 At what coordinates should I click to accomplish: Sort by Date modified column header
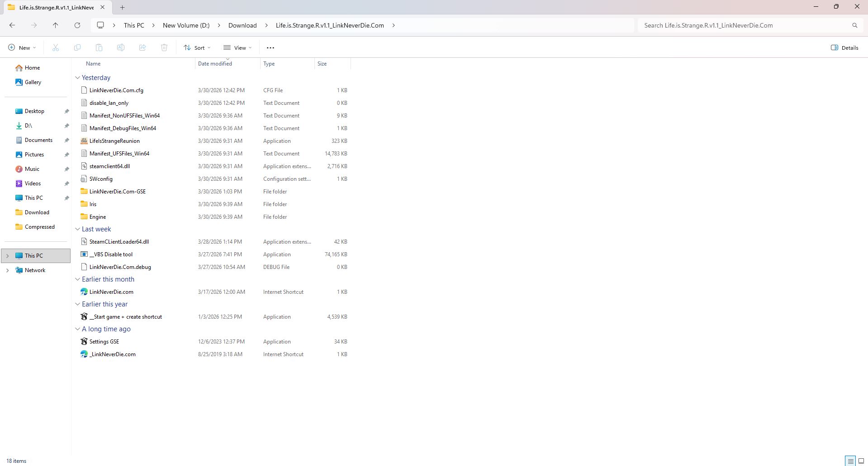point(215,64)
